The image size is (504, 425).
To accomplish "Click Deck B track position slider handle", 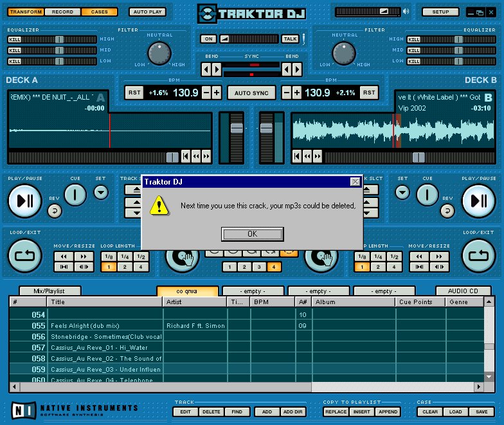I will click(x=419, y=158).
